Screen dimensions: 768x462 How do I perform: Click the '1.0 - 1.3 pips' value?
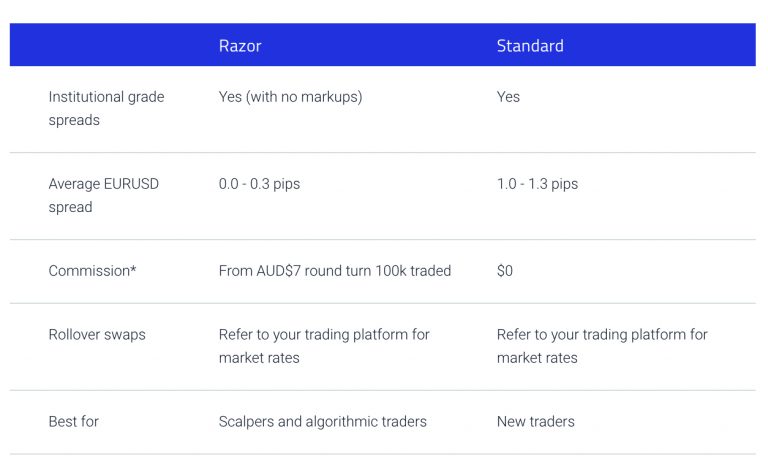click(x=537, y=184)
